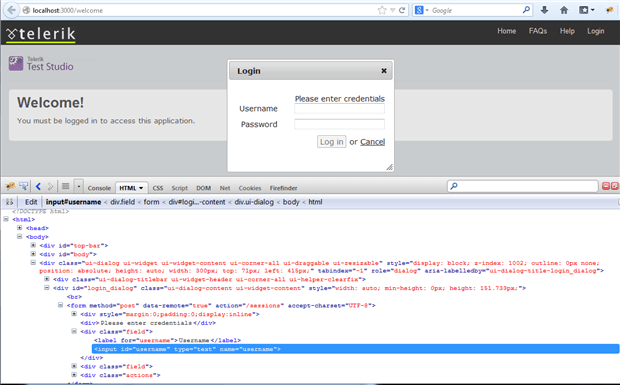Show the Firebug command line icon
620x385 pixels.
pyautogui.click(x=66, y=186)
